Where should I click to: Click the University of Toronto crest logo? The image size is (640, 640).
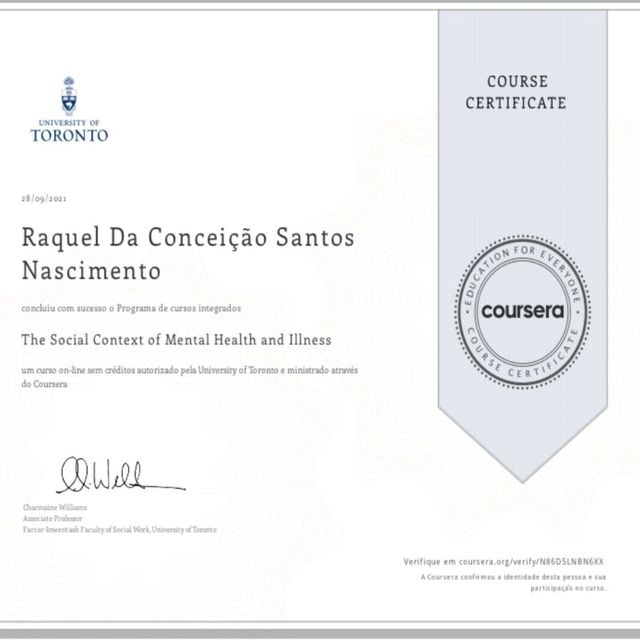[69, 96]
